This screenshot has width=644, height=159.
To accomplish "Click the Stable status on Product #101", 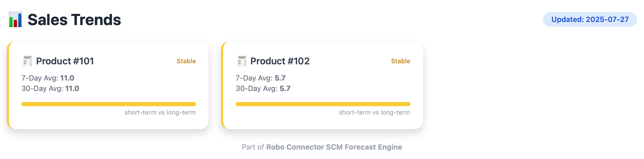I will (186, 61).
